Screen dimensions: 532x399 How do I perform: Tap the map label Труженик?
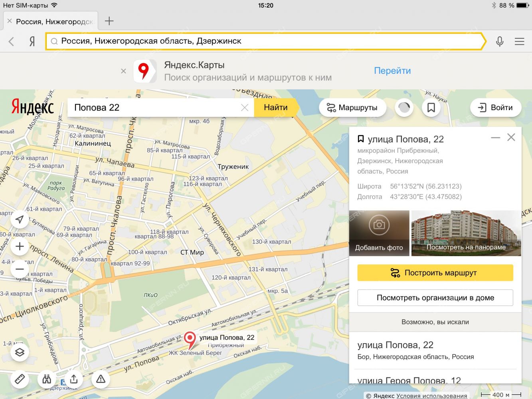click(233, 166)
